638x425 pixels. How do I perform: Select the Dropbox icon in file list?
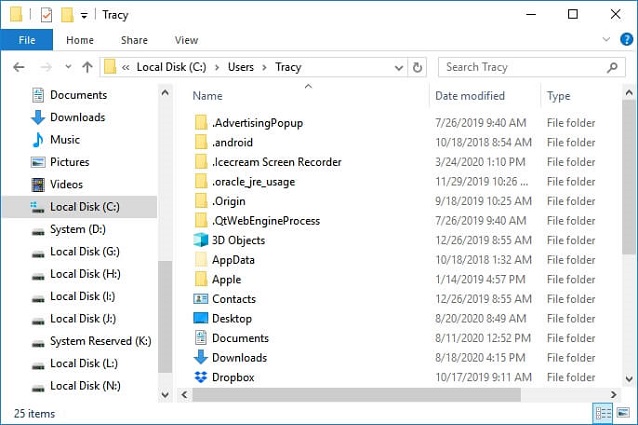(201, 377)
